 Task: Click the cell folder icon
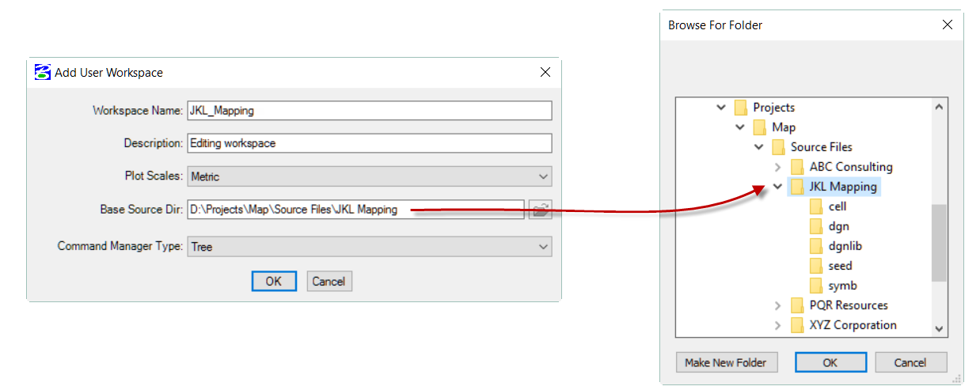(x=816, y=206)
